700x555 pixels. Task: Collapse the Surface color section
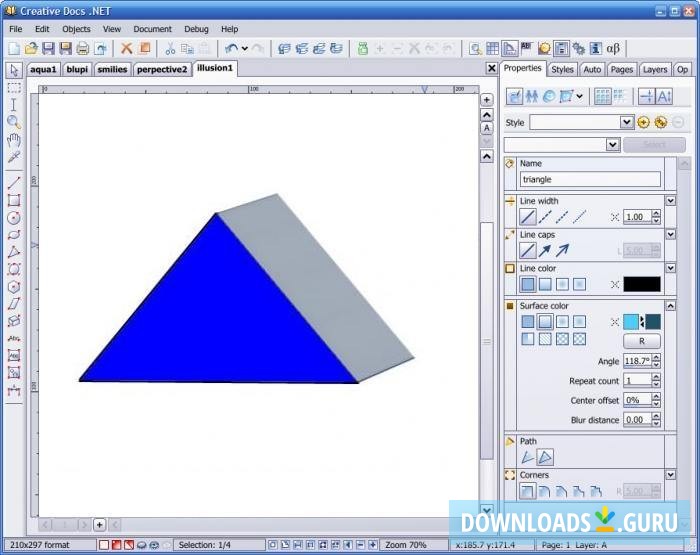671,306
